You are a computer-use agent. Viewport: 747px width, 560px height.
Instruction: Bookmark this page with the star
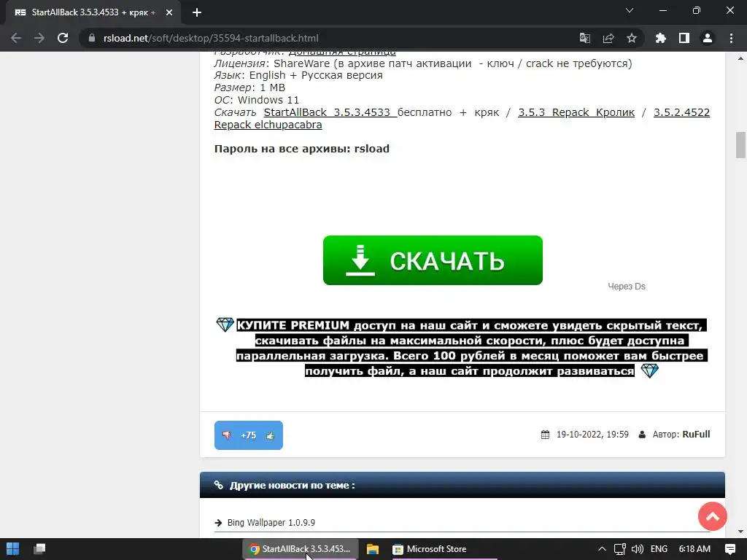click(632, 38)
